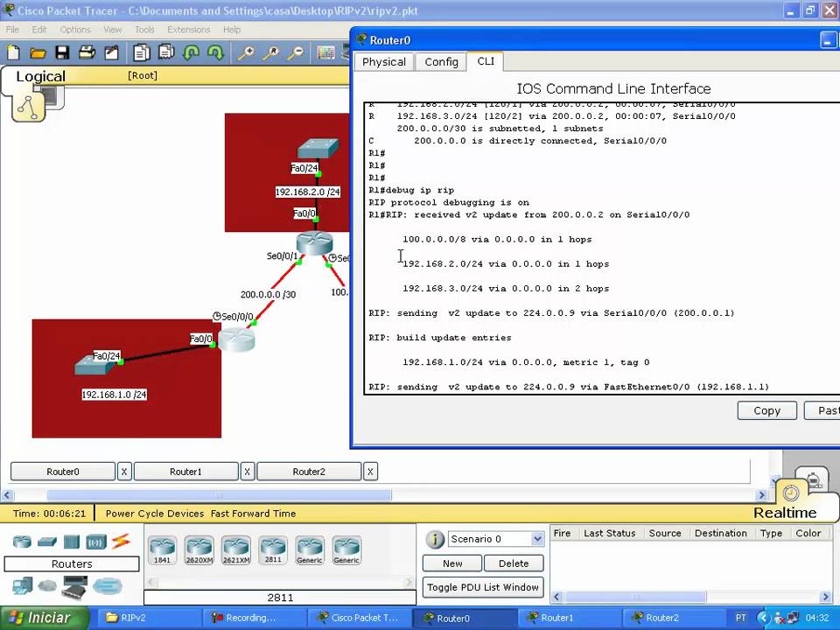Click workspace horizontal scrollbar thumb
Image resolution: width=840 pixels, height=630 pixels.
[219, 495]
